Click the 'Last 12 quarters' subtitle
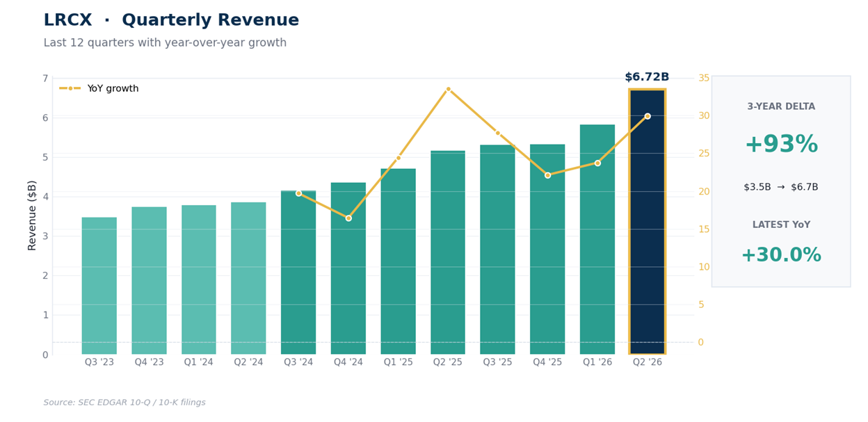The width and height of the screenshot is (868, 422). (x=165, y=43)
